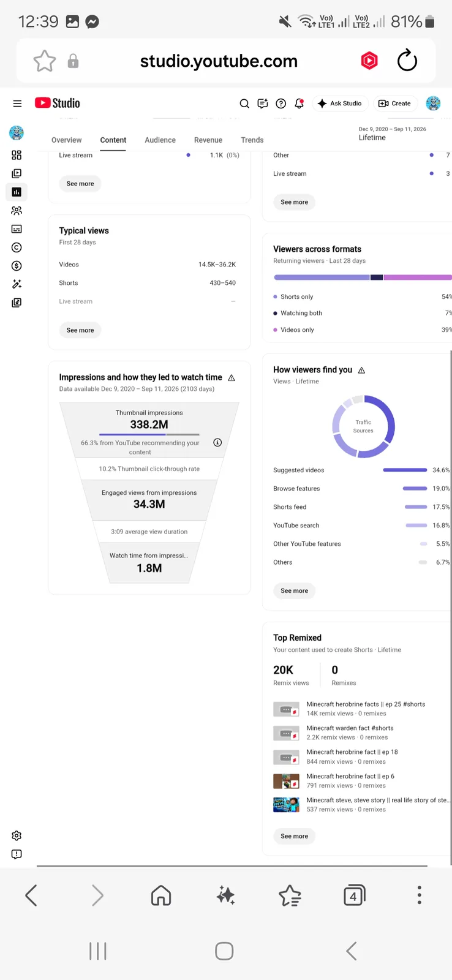Open the Trends tab
Viewport: 452px width, 980px height.
point(252,140)
